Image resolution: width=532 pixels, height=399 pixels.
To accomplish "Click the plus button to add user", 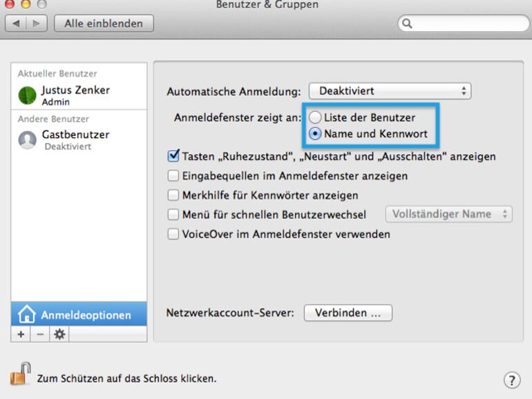I will [x=21, y=334].
